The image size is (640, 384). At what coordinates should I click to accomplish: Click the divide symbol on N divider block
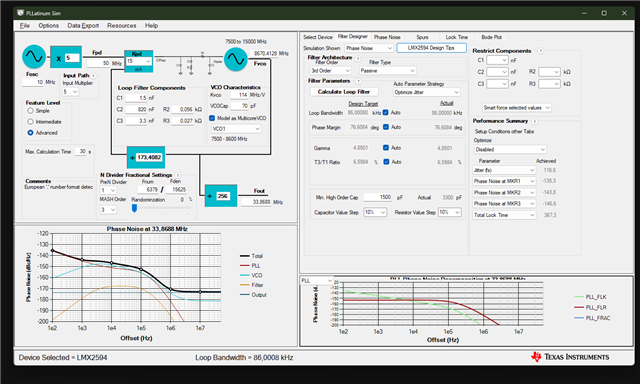click(x=132, y=158)
